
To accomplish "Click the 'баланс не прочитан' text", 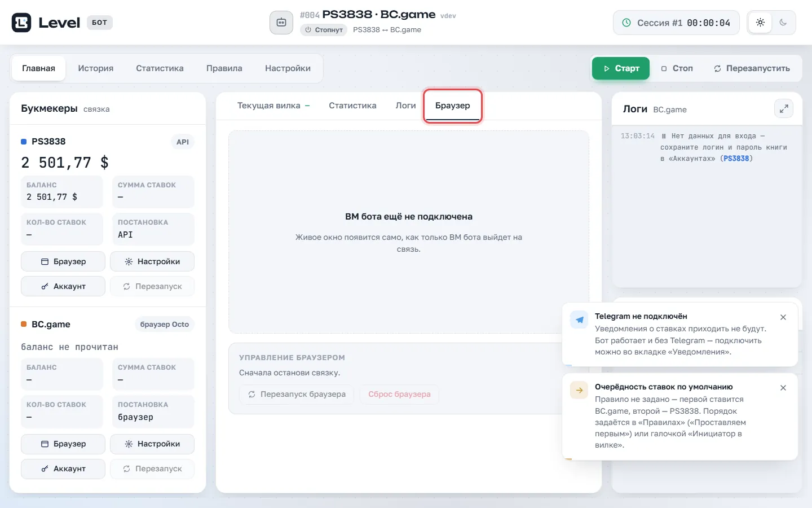I will 70,347.
